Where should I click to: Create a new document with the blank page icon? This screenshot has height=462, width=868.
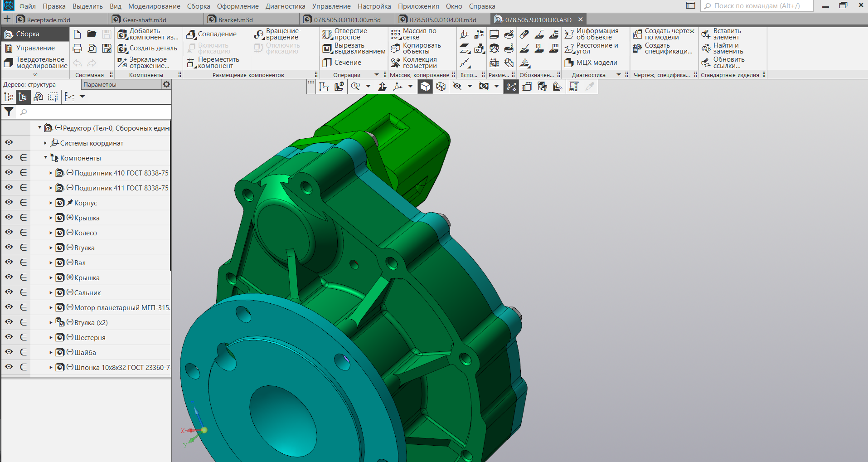pyautogui.click(x=77, y=34)
